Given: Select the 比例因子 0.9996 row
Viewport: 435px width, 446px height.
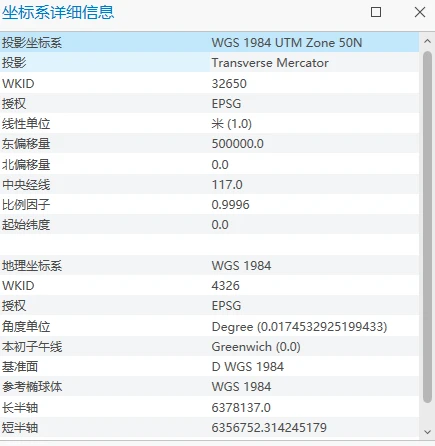Looking at the screenshot, I should tap(209, 204).
